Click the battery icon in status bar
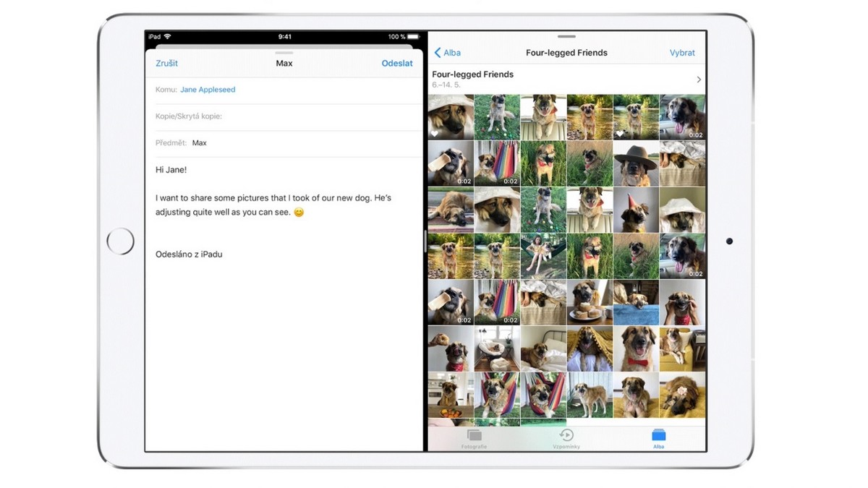 [x=414, y=37]
